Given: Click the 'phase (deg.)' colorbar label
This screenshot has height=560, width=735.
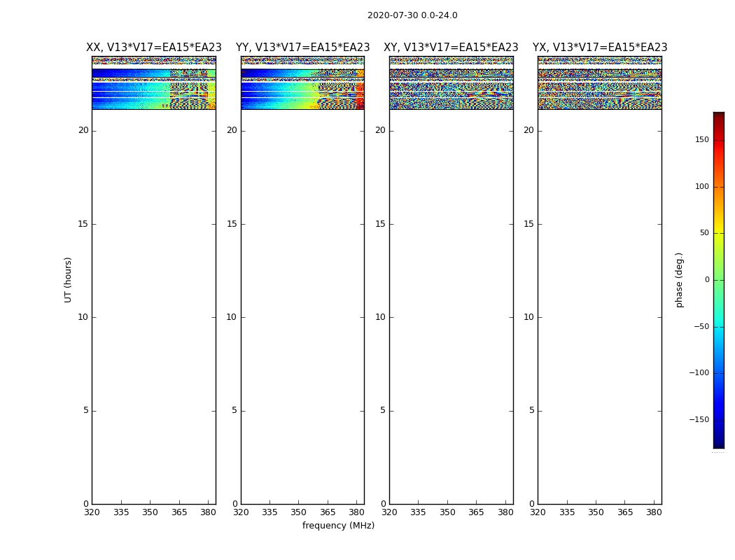Looking at the screenshot, I should click(x=679, y=279).
